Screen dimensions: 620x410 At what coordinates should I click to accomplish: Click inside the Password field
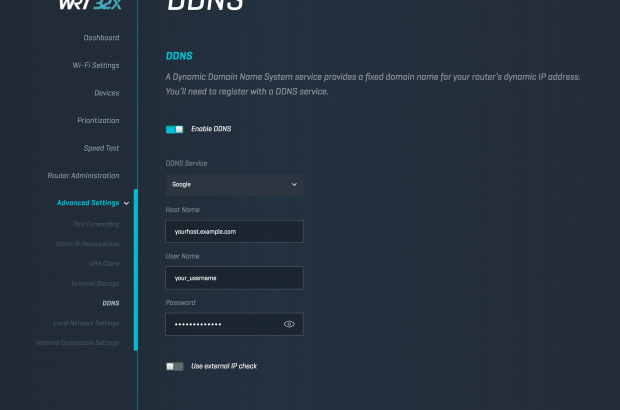222,324
